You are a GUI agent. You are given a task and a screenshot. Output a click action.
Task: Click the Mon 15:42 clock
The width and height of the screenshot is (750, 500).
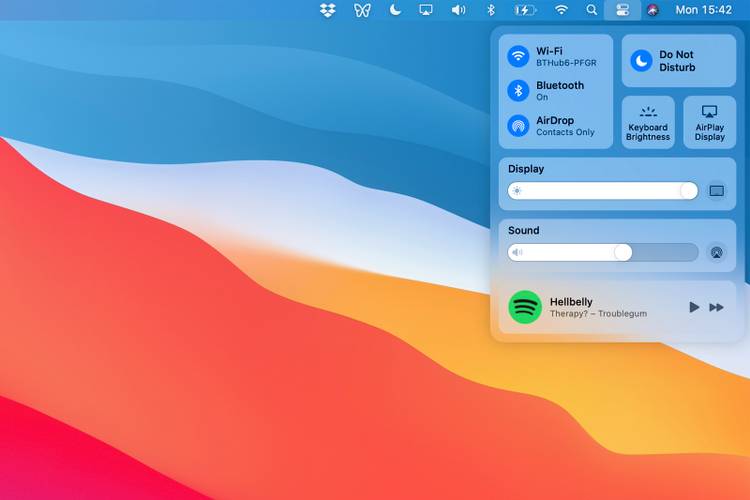click(704, 10)
